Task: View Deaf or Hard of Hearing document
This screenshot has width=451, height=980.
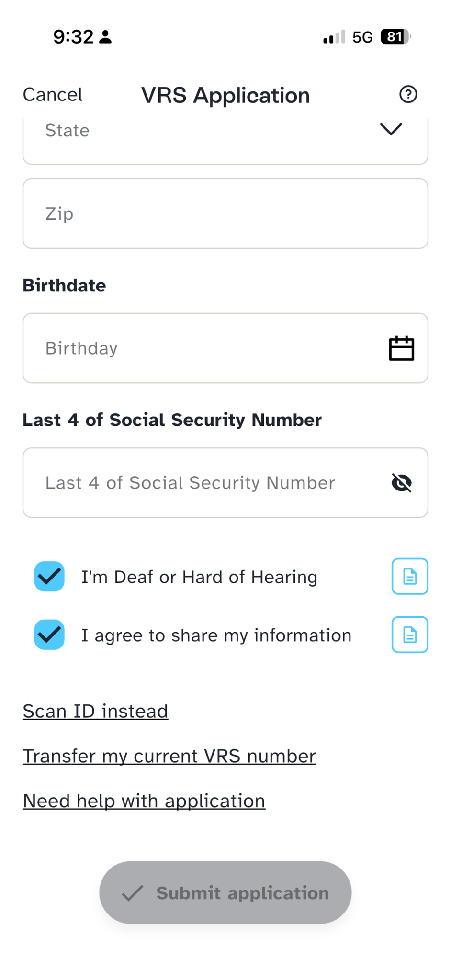Action: (410, 576)
